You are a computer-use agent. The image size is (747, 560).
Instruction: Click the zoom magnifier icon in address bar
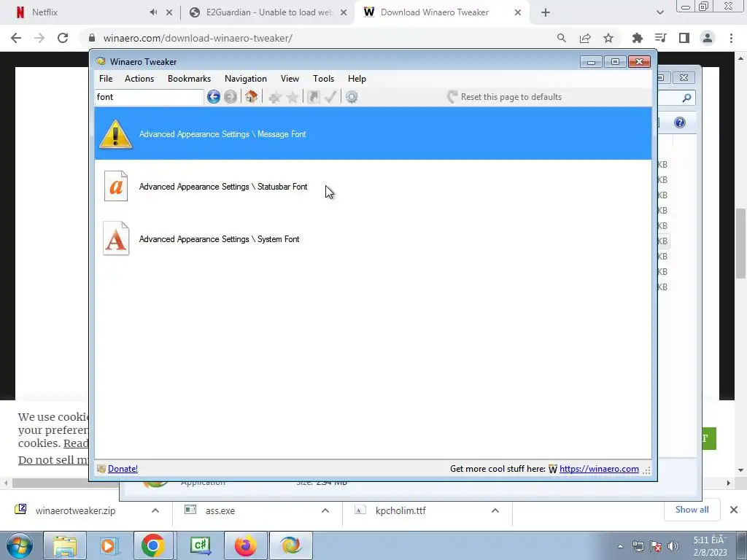(562, 38)
